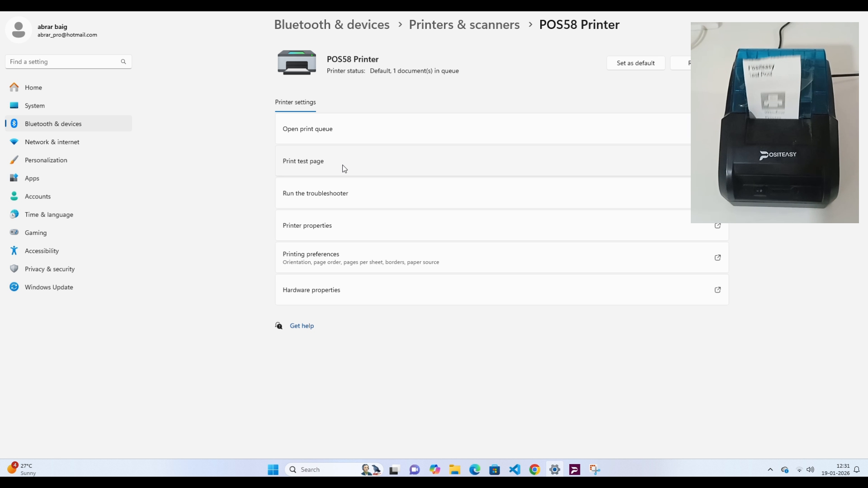Click the Set as default button
This screenshot has height=488, width=868.
tap(635, 63)
